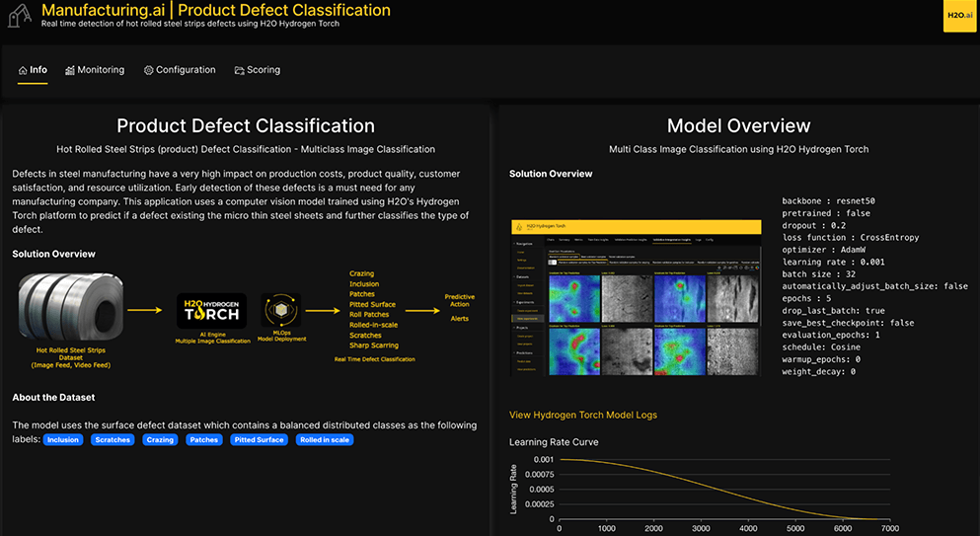Click the 'weight_decay: 0' line
The width and height of the screenshot is (980, 536).
[x=819, y=371]
